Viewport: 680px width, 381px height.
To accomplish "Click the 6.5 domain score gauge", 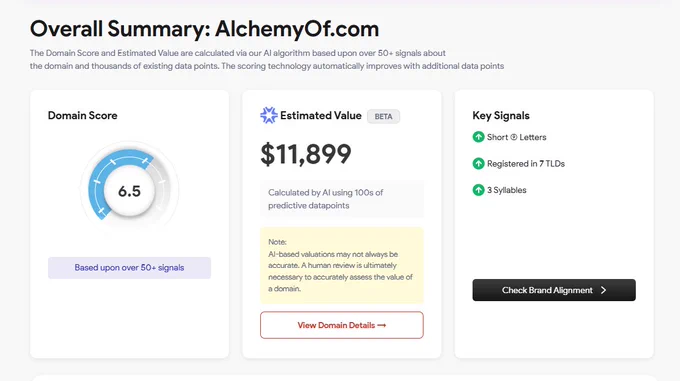I will tap(129, 190).
